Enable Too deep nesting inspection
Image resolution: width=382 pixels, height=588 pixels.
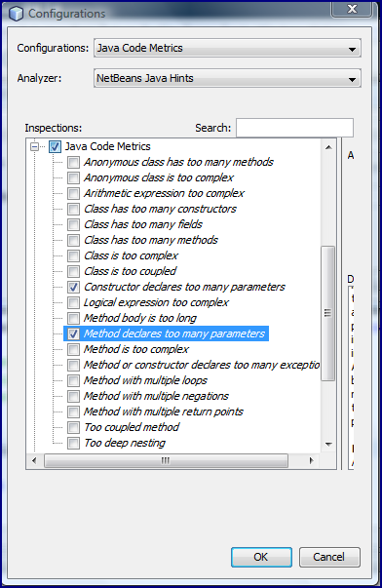(73, 444)
